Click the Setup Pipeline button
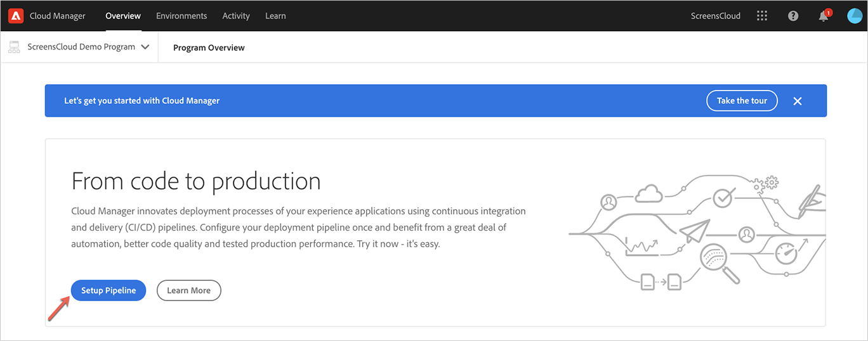This screenshot has width=868, height=341. pyautogui.click(x=109, y=290)
